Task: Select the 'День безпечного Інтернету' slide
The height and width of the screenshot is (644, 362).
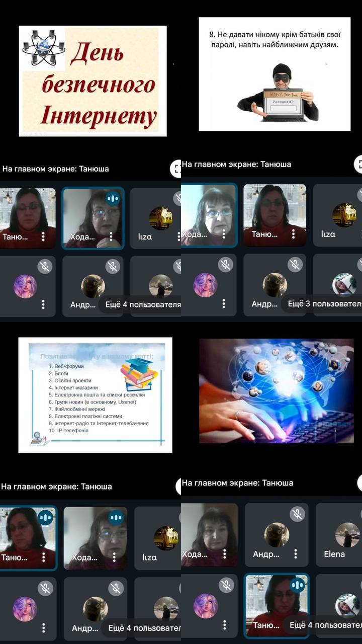Action: pyautogui.click(x=93, y=82)
